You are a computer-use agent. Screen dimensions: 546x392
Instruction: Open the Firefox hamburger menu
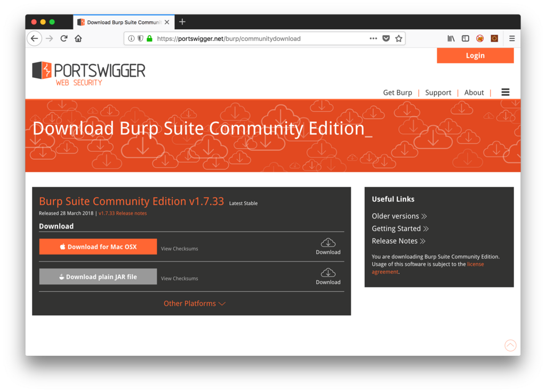[512, 38]
